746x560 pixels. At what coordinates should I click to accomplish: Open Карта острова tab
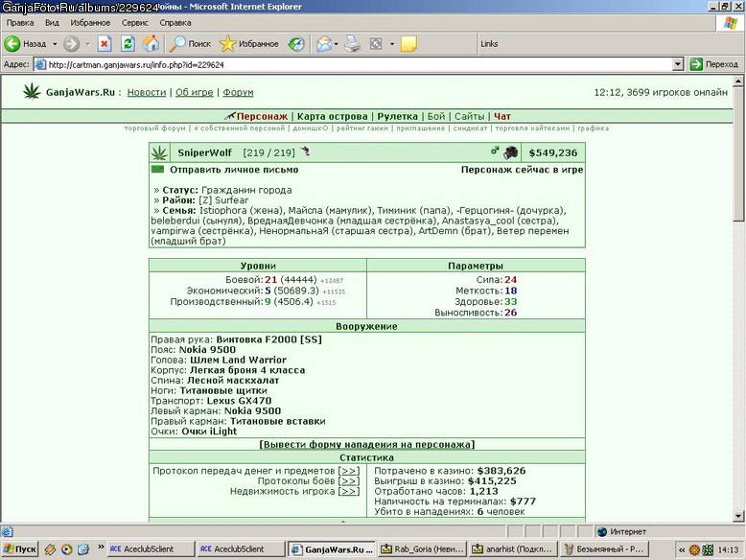[x=332, y=116]
